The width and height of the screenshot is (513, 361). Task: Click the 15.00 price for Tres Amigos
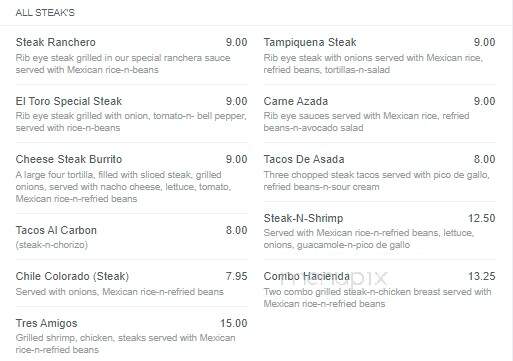(x=234, y=323)
